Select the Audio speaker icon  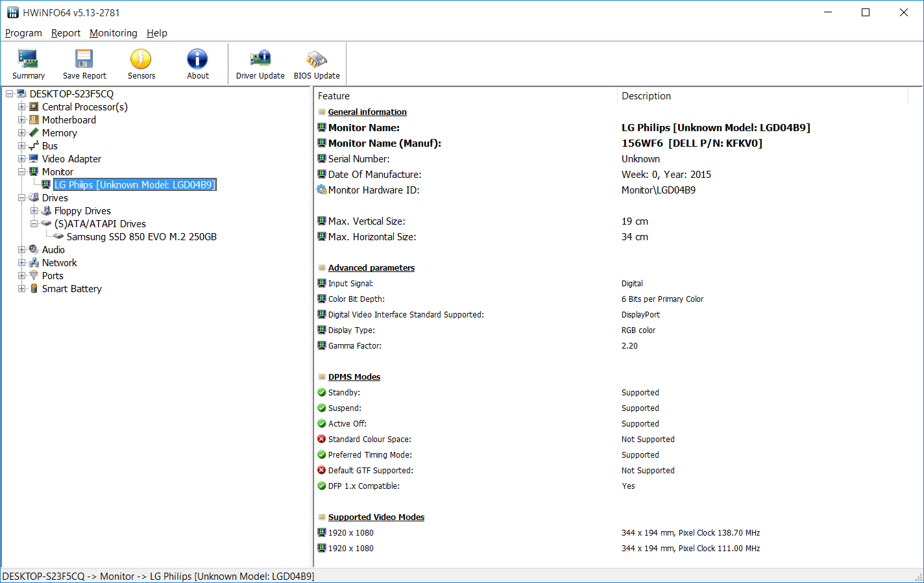coord(34,249)
